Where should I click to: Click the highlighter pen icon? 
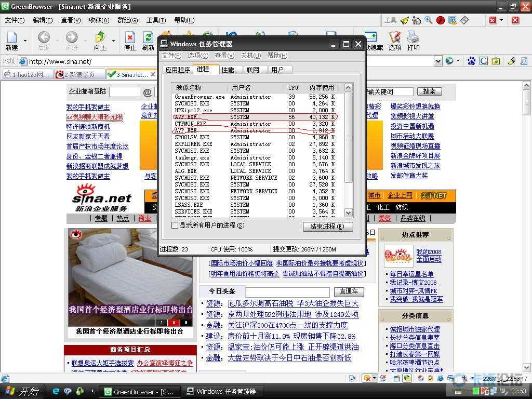point(511,61)
